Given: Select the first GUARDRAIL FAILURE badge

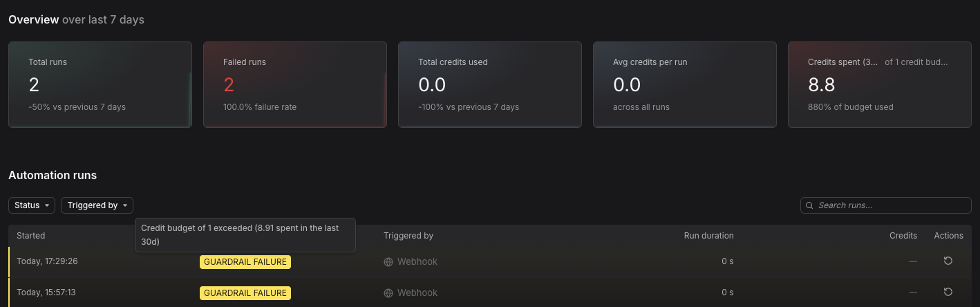Looking at the screenshot, I should tap(245, 262).
